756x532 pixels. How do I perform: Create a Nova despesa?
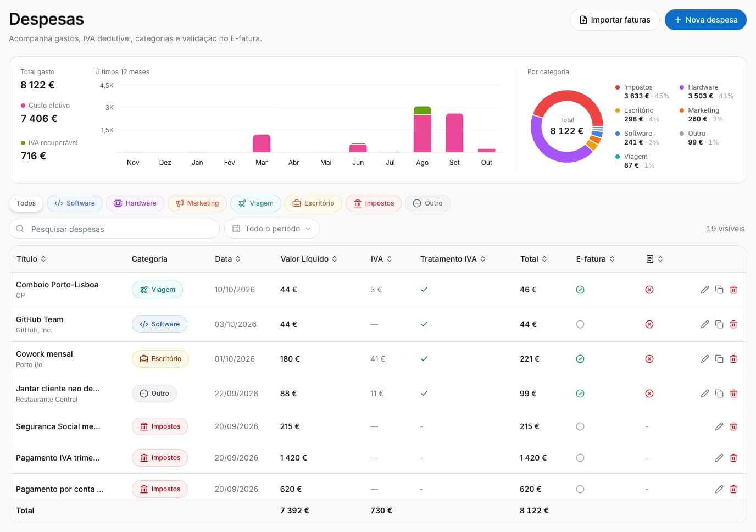[x=705, y=20]
